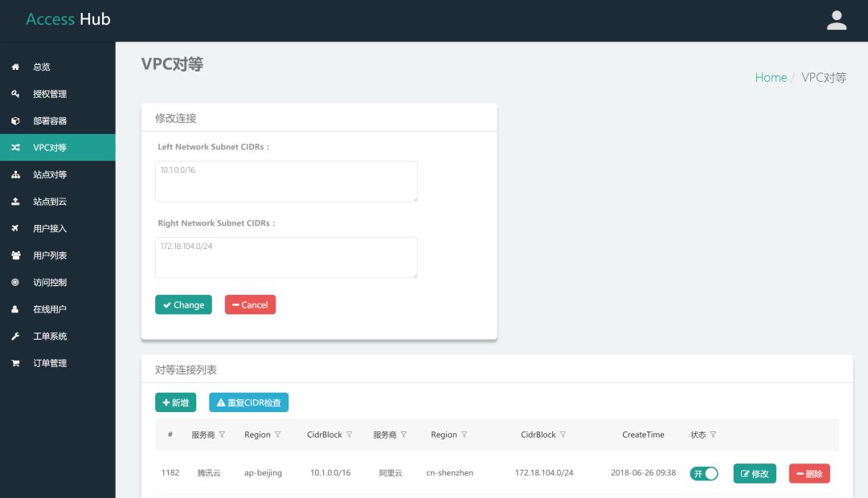This screenshot has height=498, width=868.
Task: Filter the first CidrBlock column
Action: pyautogui.click(x=350, y=435)
